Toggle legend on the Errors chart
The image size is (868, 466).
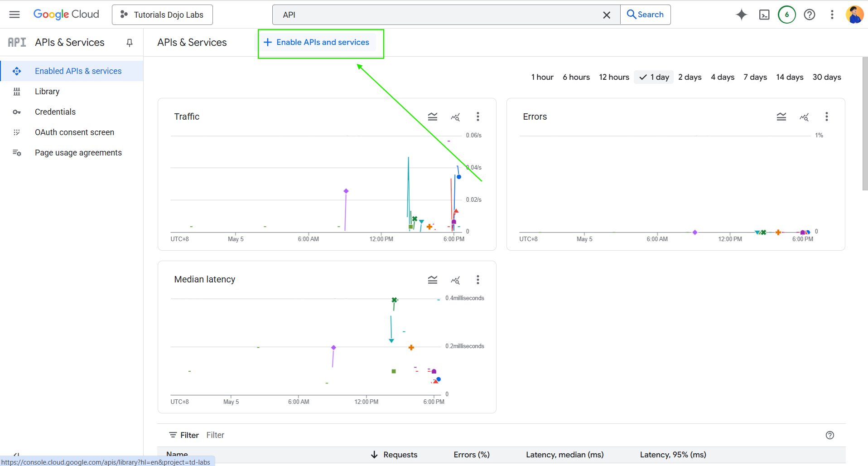coord(781,117)
